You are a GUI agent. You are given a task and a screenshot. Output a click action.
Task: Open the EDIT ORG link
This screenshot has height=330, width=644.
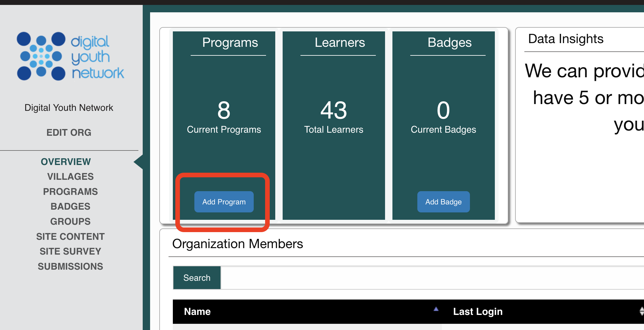pyautogui.click(x=69, y=132)
